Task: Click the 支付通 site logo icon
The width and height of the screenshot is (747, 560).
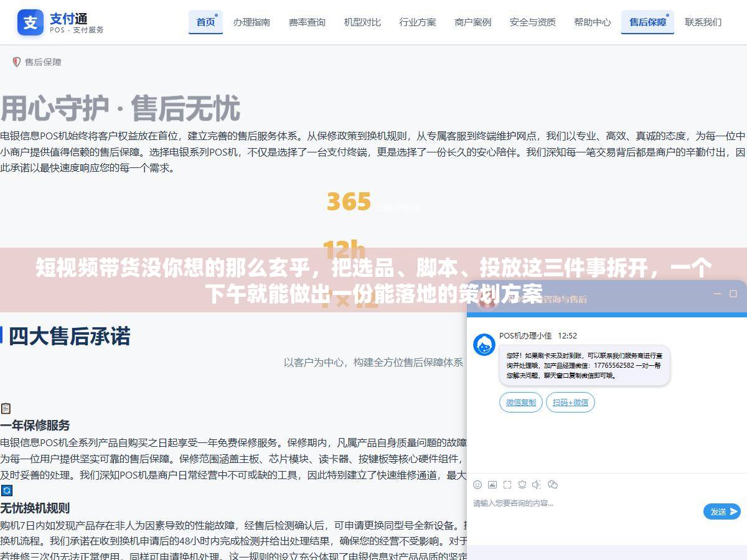Action: click(x=31, y=22)
